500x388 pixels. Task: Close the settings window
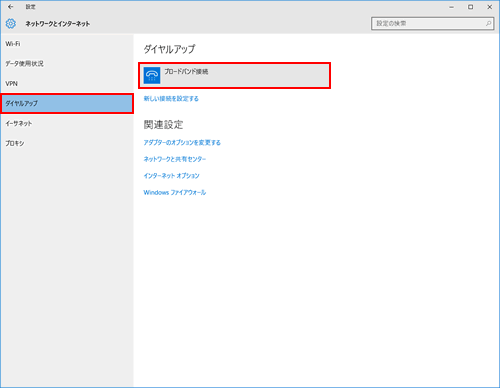[x=489, y=7]
